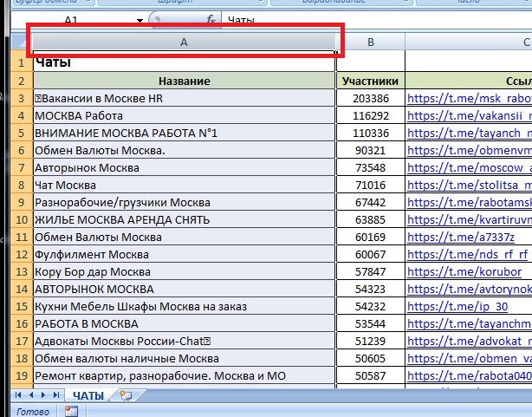The image size is (532, 417).
Task: Select column C via its header
Action: tap(469, 42)
